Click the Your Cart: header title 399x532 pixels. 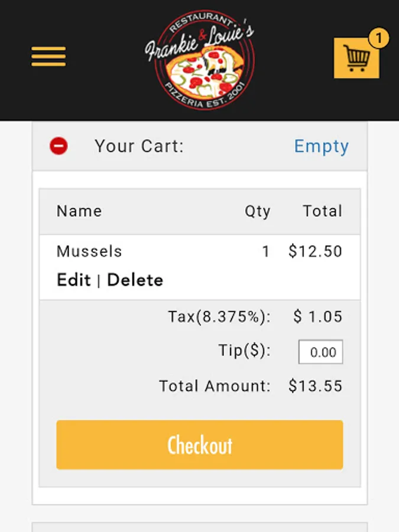pyautogui.click(x=139, y=147)
